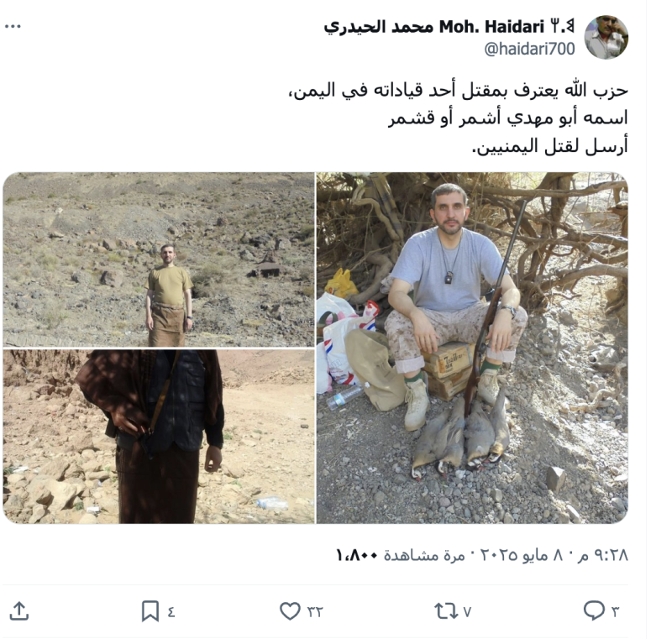Click the tweet's Arabic text body
Screen dimensions: 672x639
pos(458,118)
